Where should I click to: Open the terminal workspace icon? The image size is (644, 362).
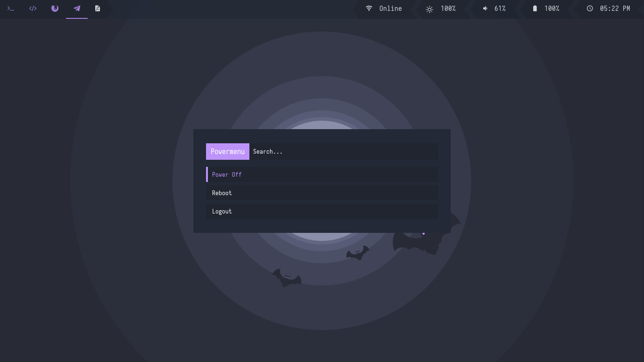11,8
